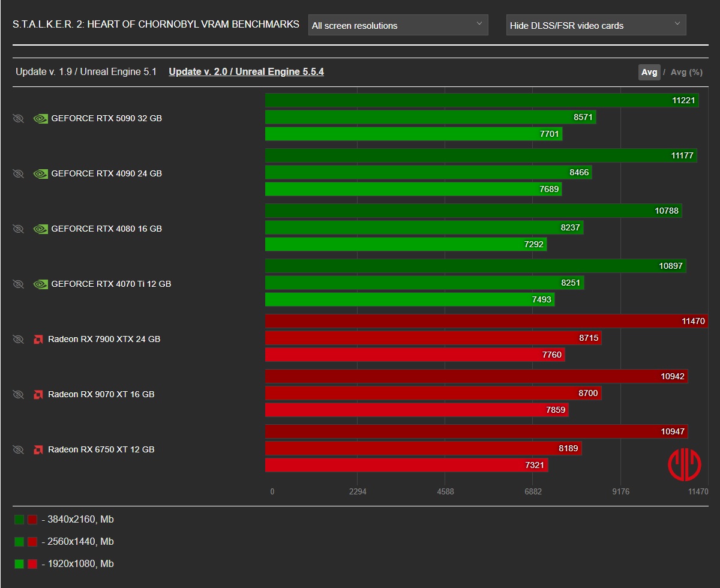Viewport: 720px width, 588px height.
Task: Click the RX 9070 XT bar showing 8700
Action: pos(433,393)
